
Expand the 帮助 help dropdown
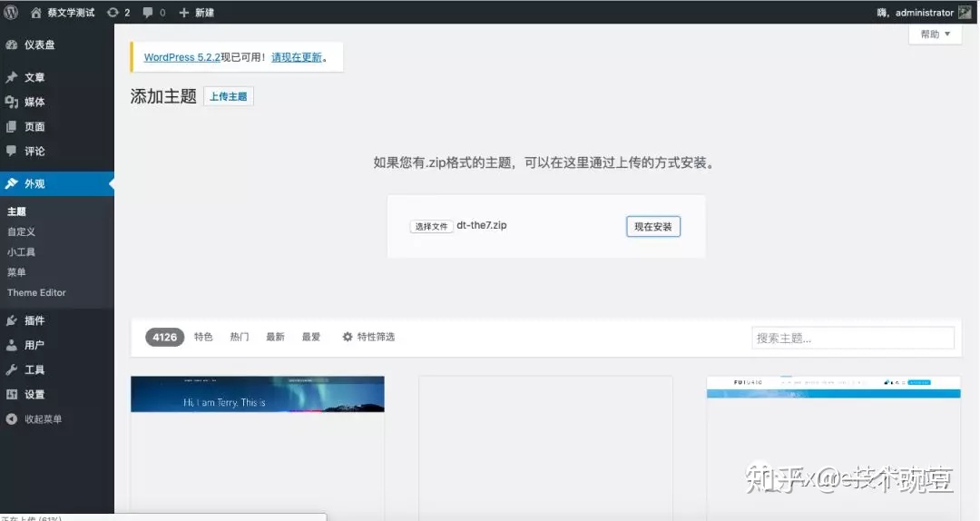(935, 34)
